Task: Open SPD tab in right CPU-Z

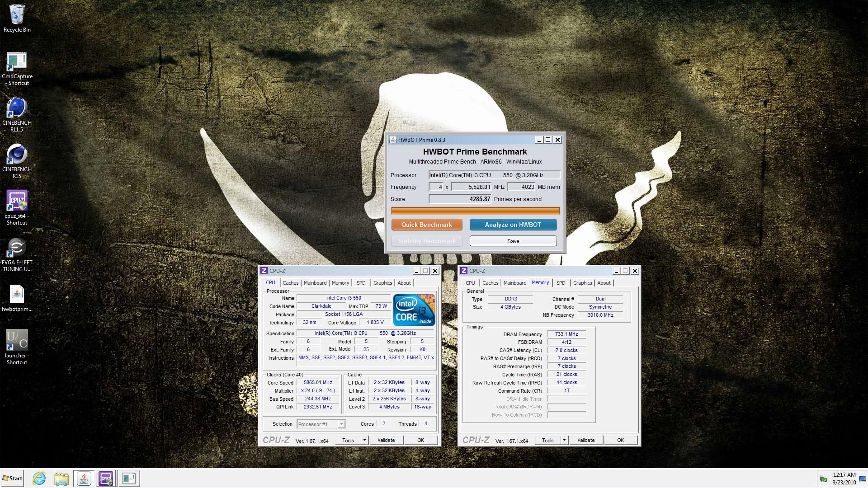Action: click(x=561, y=283)
